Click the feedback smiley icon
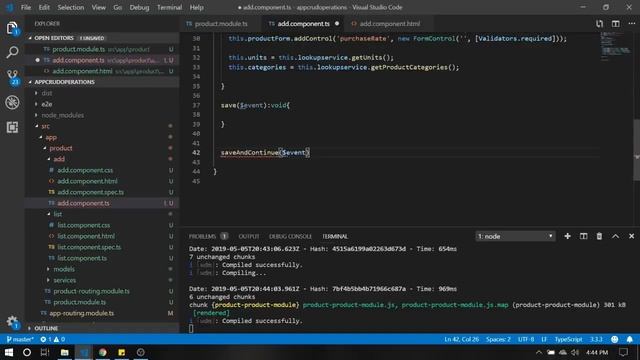This screenshot has width=640, height=360. click(615, 339)
